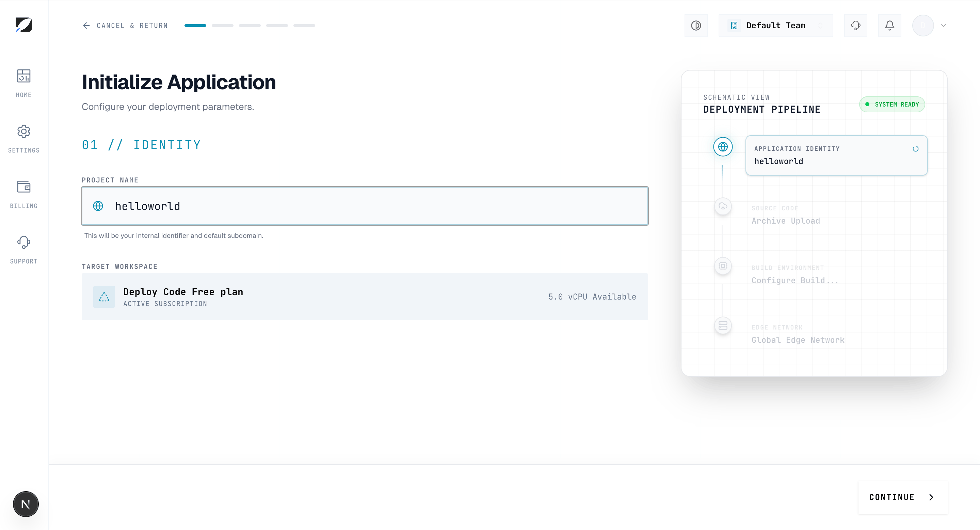Screen dimensions: 980x530
Task: Click the app logo at sidebar top
Action: (23, 25)
